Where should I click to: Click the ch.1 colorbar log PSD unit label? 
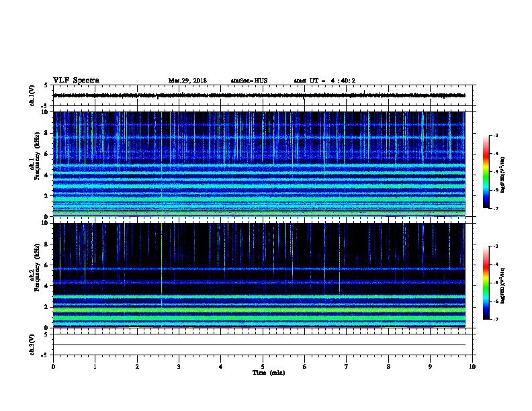coord(503,175)
